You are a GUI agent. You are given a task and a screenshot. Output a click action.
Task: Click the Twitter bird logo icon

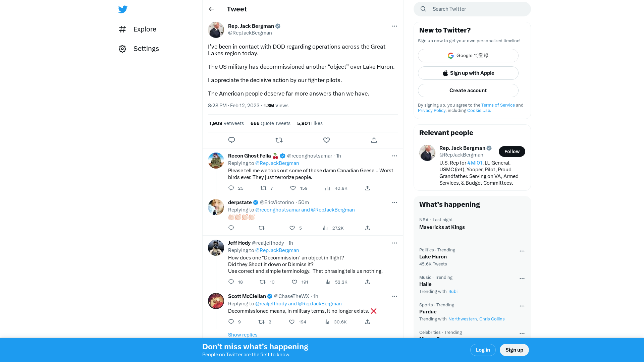tap(123, 9)
